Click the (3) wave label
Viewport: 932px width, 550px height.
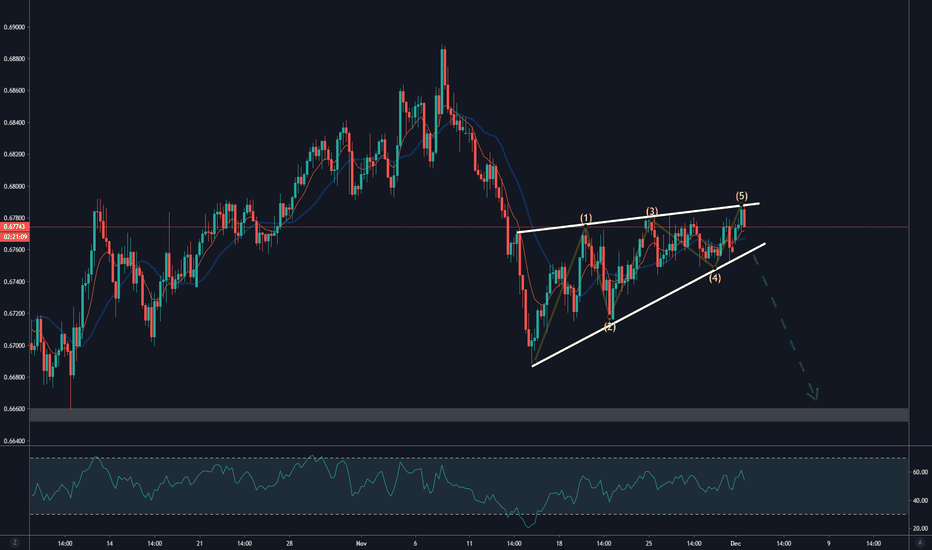pos(652,212)
